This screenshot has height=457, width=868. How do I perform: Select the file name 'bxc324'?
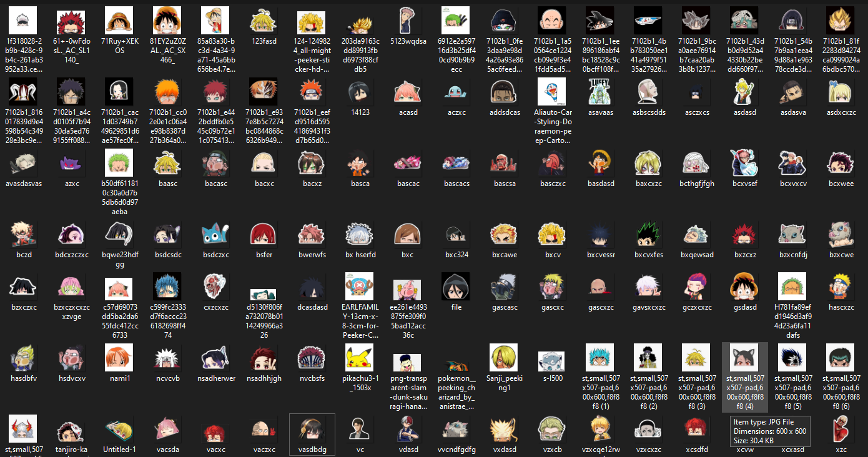(456, 255)
